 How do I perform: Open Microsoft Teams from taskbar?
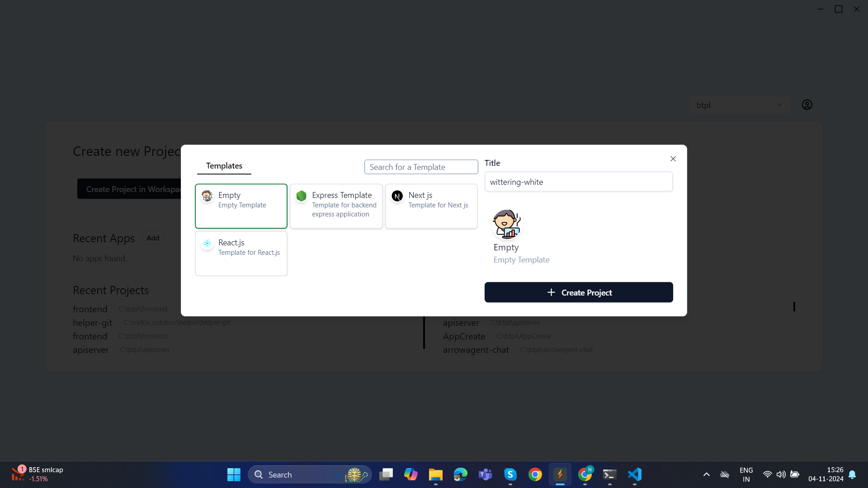[x=486, y=474]
